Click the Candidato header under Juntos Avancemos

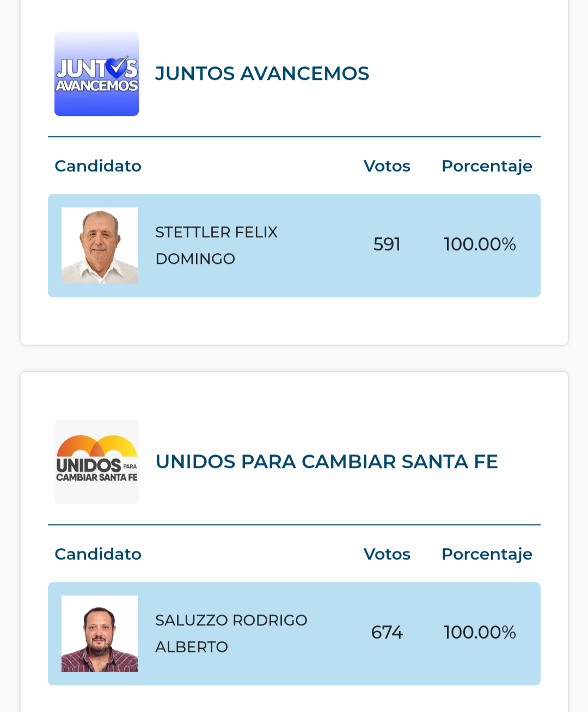coord(98,166)
